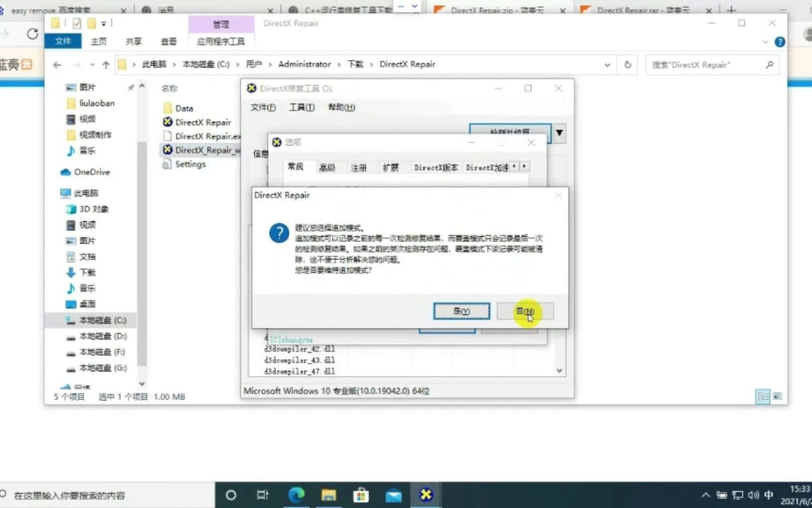Open the 主页 ribbon tab in File Explorer
The width and height of the screenshot is (812, 508).
[99, 41]
